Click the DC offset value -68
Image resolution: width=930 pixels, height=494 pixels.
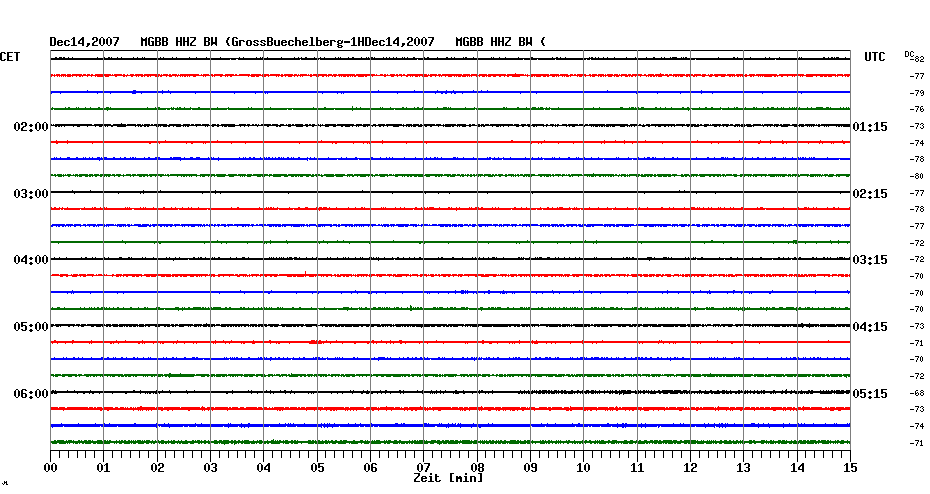[x=917, y=393]
